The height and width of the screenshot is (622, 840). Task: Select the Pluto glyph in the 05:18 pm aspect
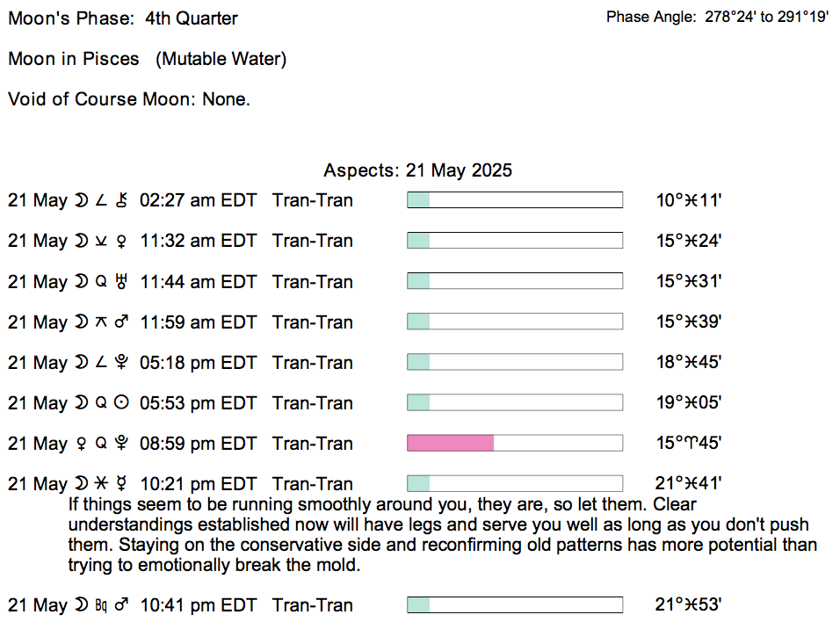(x=122, y=363)
